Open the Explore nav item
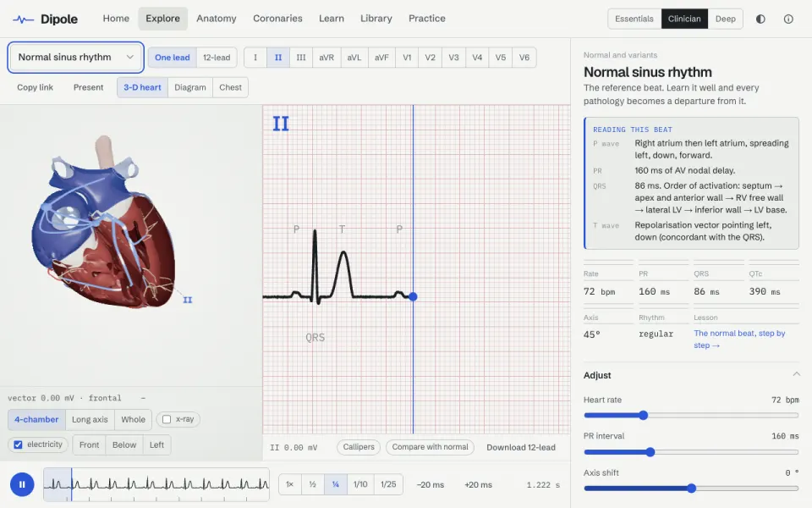This screenshot has height=508, width=812. coord(162,19)
